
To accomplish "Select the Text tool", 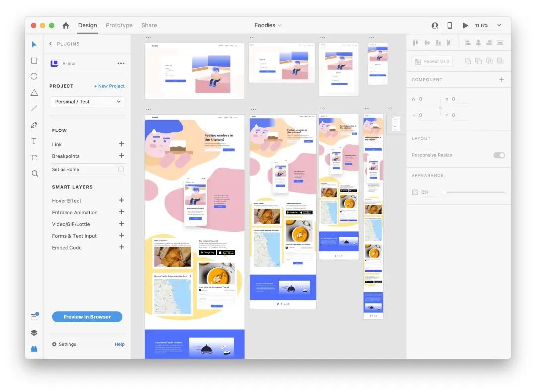I will tap(34, 141).
